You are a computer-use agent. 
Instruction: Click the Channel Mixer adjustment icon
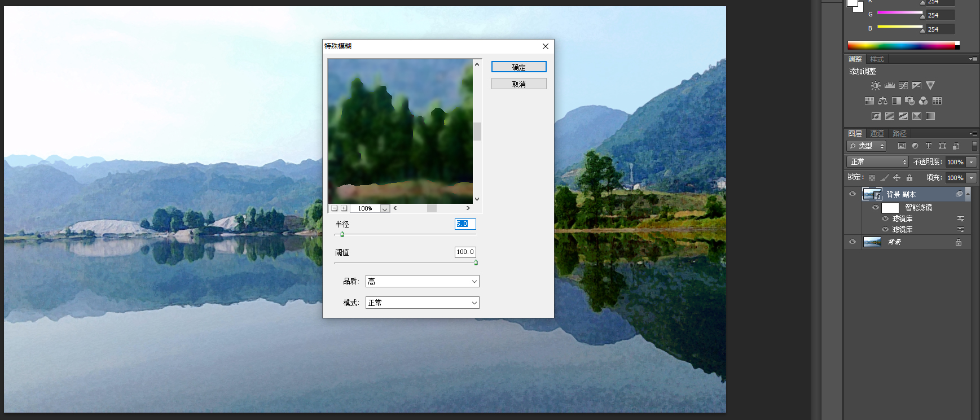coord(923,101)
